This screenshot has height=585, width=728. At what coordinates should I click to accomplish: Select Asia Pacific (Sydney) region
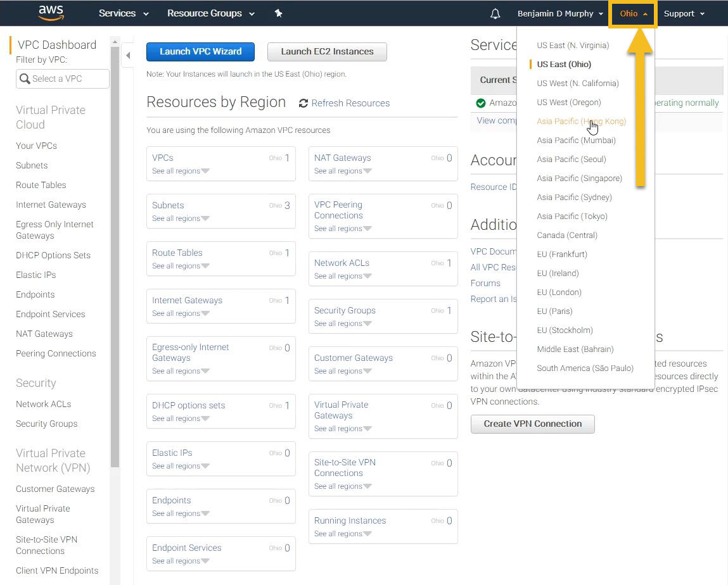(574, 198)
